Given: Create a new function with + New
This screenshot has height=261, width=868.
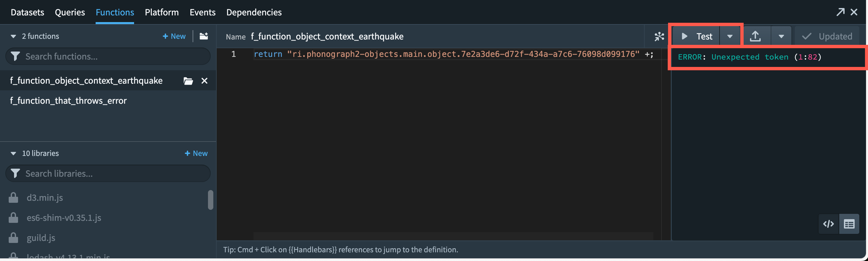Looking at the screenshot, I should pyautogui.click(x=174, y=36).
